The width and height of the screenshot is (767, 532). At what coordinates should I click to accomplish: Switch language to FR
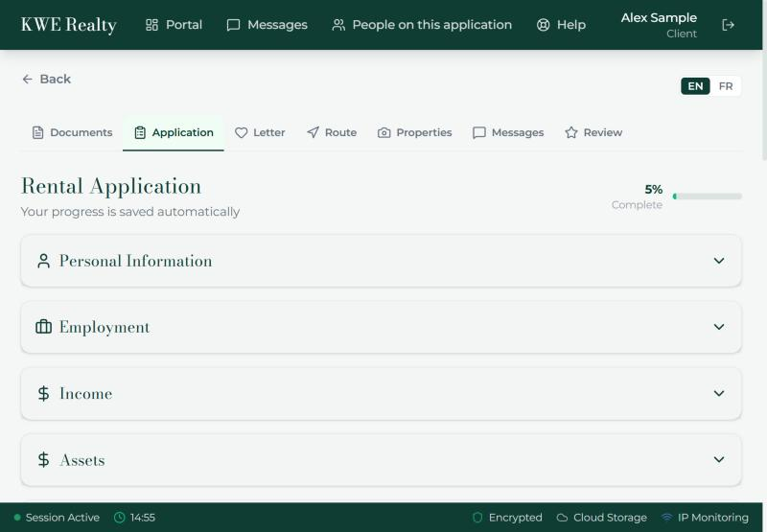pyautogui.click(x=726, y=86)
